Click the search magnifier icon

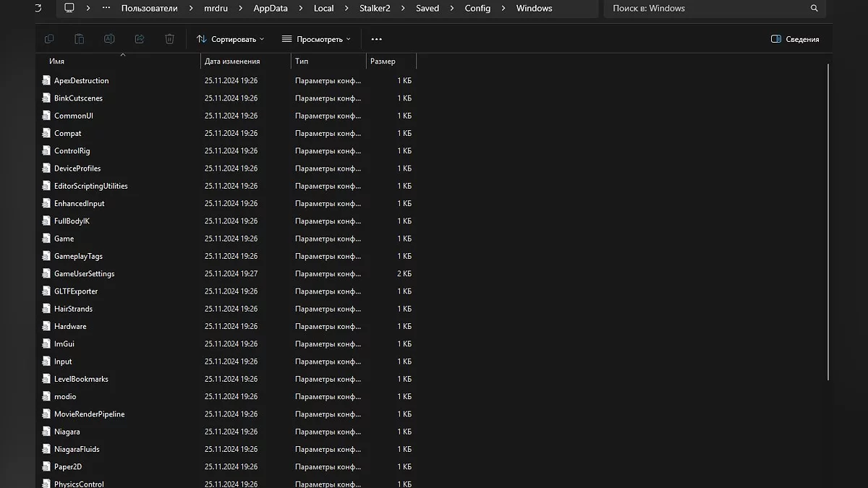tap(814, 9)
